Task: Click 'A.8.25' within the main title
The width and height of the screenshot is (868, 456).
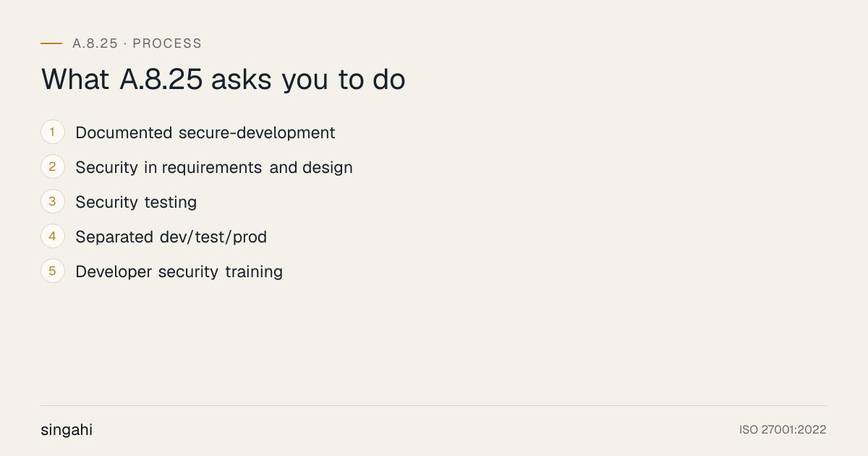Action: click(161, 80)
